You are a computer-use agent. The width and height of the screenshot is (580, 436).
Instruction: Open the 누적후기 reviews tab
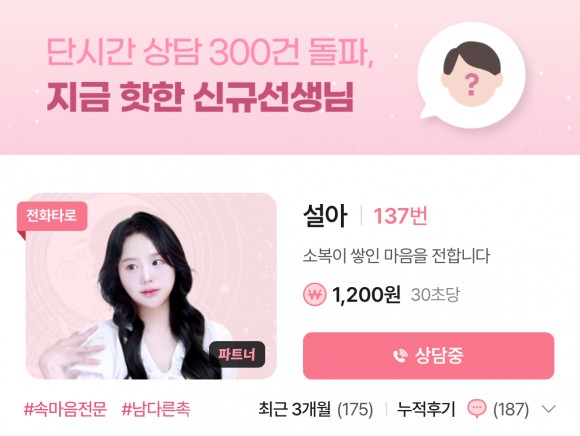coord(426,409)
